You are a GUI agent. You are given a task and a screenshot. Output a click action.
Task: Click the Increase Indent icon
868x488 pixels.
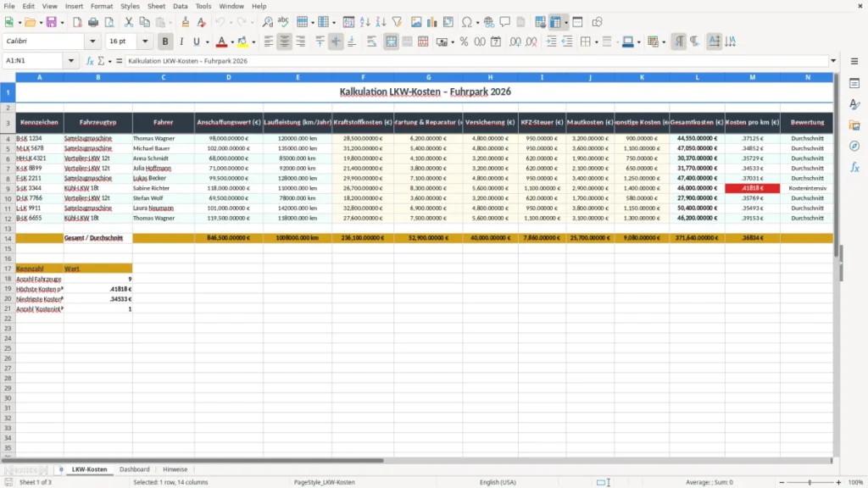point(551,42)
